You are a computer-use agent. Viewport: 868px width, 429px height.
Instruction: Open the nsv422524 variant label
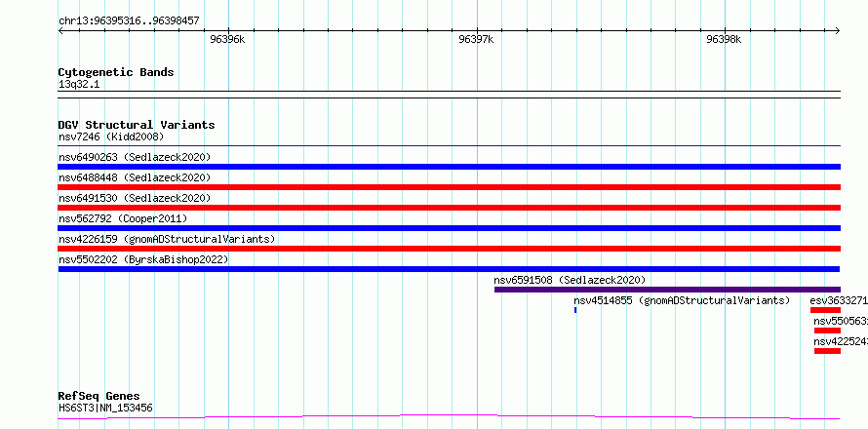click(x=841, y=341)
